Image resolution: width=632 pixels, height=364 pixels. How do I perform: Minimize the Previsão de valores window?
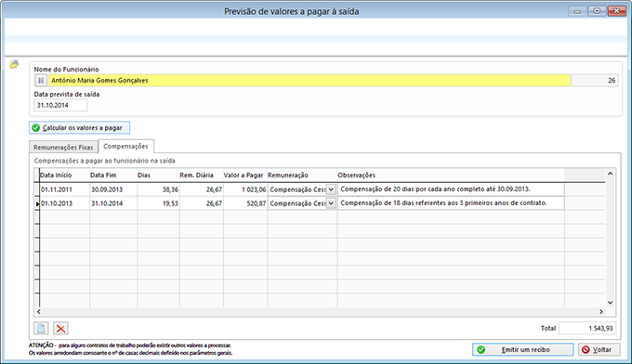point(577,11)
